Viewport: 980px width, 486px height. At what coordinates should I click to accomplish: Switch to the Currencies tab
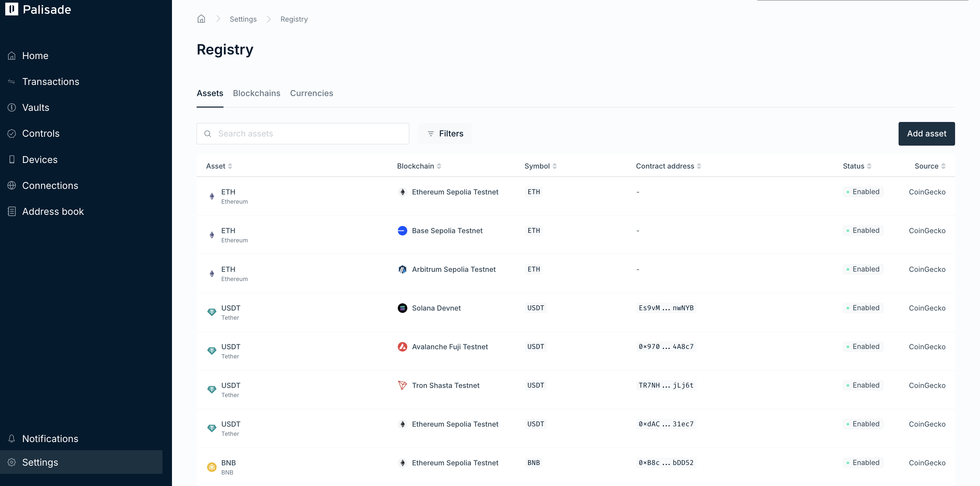(x=311, y=93)
